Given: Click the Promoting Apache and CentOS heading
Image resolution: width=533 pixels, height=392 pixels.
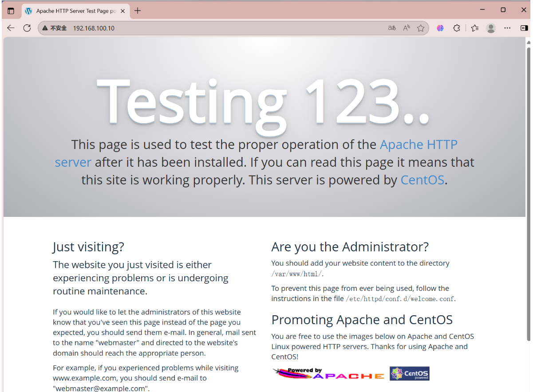Looking at the screenshot, I should pyautogui.click(x=362, y=320).
